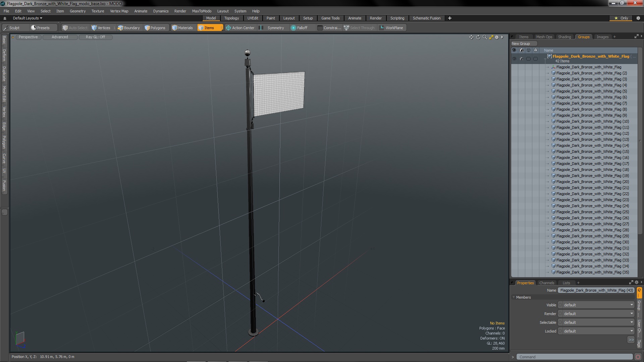Open the Locked default dropdown
The width and height of the screenshot is (644, 362).
[598, 331]
